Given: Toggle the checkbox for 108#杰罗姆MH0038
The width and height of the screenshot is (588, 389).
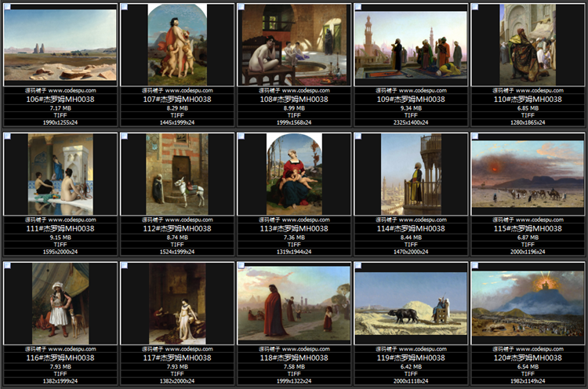Looking at the screenshot, I should [241, 7].
